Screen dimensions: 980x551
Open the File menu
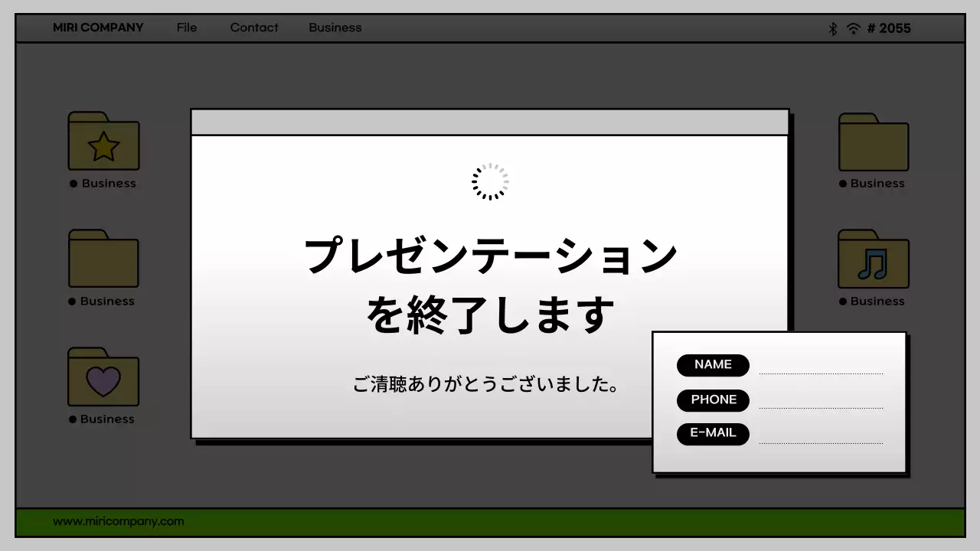187,28
